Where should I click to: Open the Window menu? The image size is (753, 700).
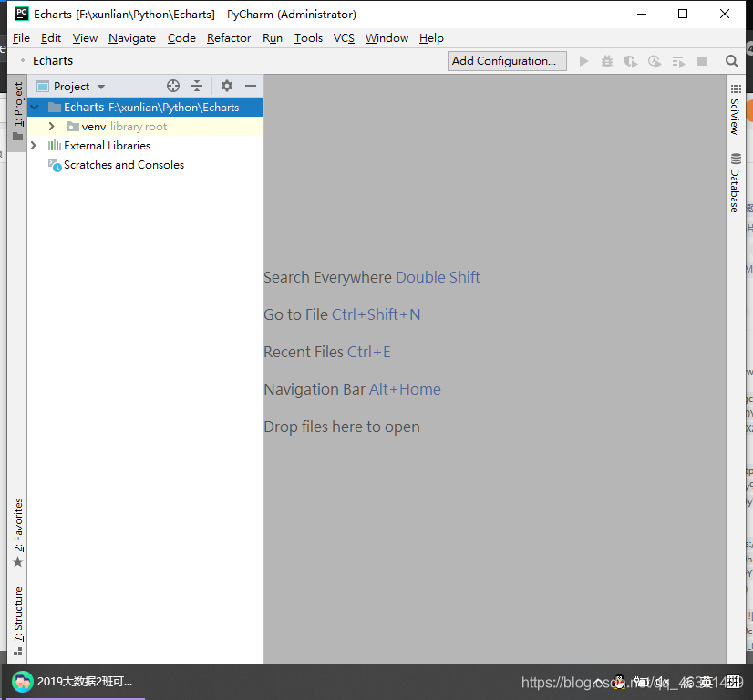click(387, 38)
